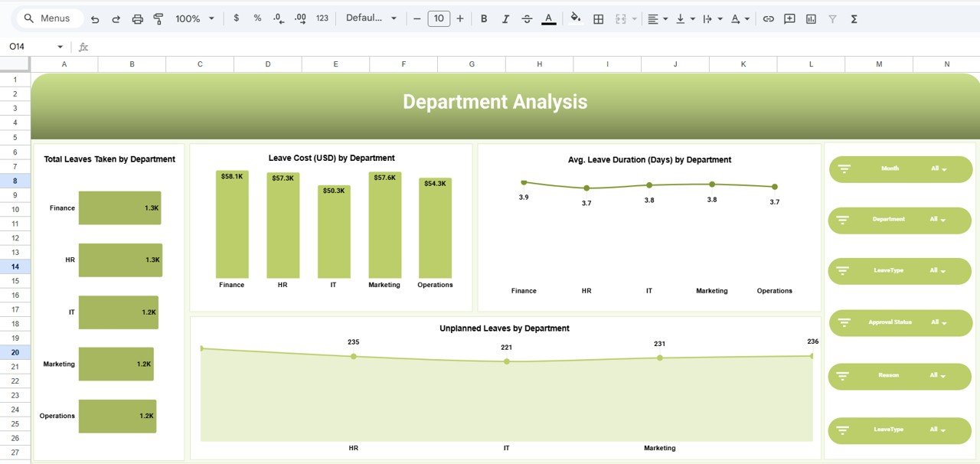Click the Create a filter icon

[x=831, y=18]
